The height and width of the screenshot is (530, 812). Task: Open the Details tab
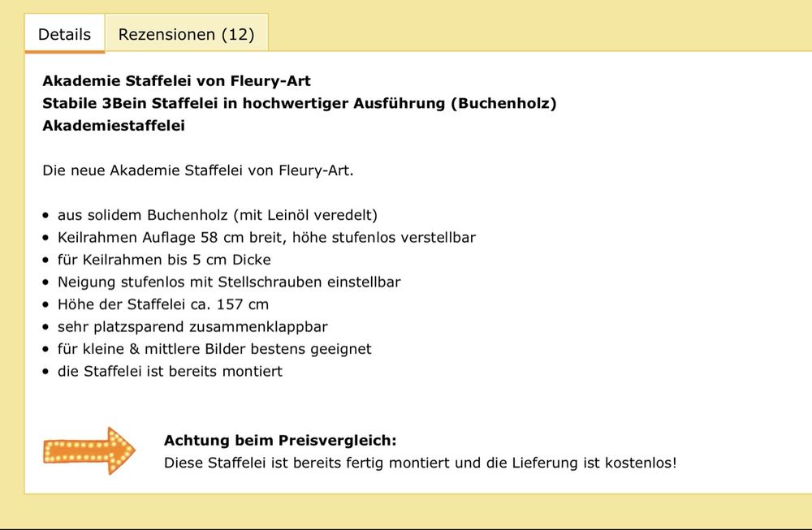(64, 33)
